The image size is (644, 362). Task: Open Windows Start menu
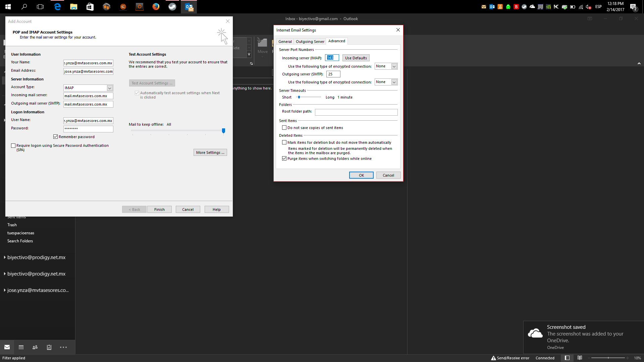[8, 7]
